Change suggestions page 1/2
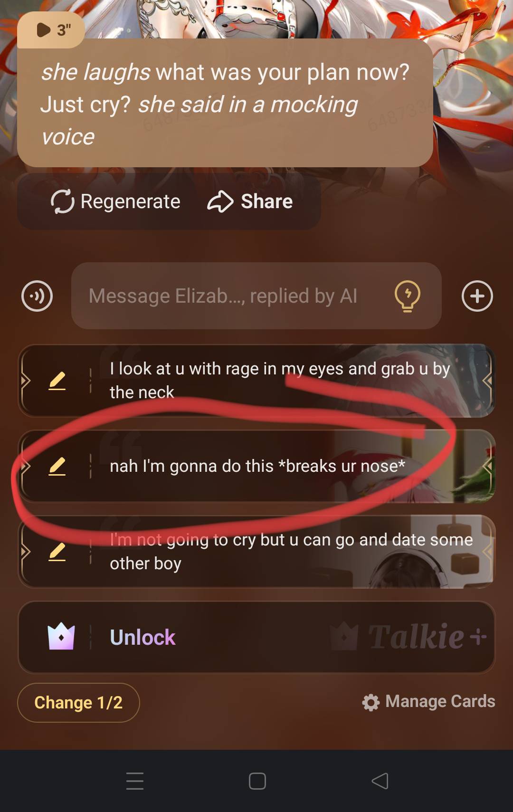The height and width of the screenshot is (812, 513). click(78, 702)
